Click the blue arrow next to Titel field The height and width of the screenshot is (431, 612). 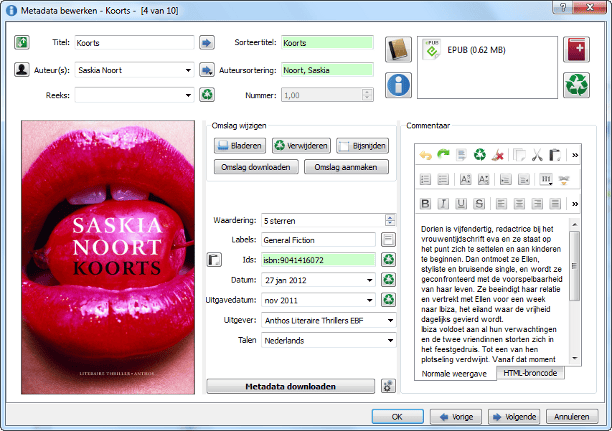click(207, 42)
